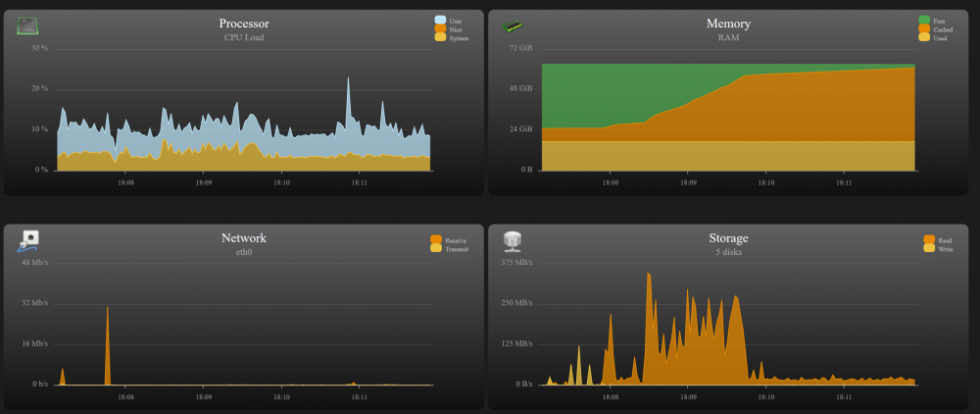This screenshot has height=414, width=980.
Task: Select the Transmit legend color swatch
Action: point(436,248)
